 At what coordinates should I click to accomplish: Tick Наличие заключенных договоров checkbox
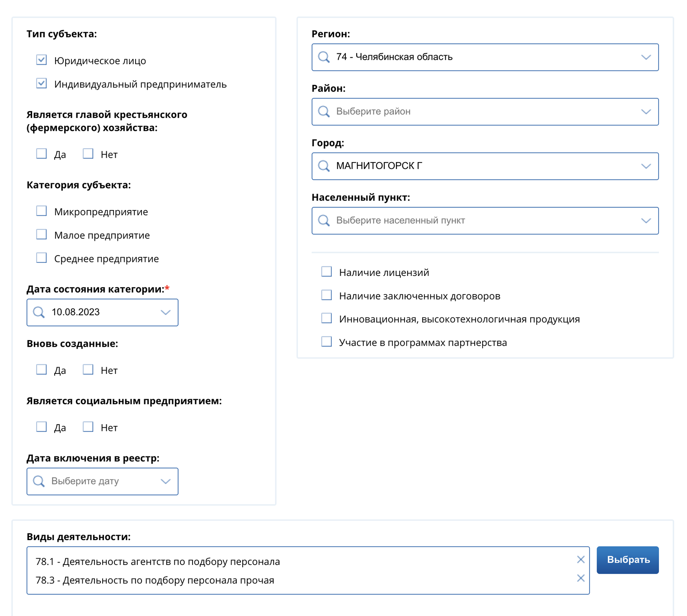click(x=326, y=295)
